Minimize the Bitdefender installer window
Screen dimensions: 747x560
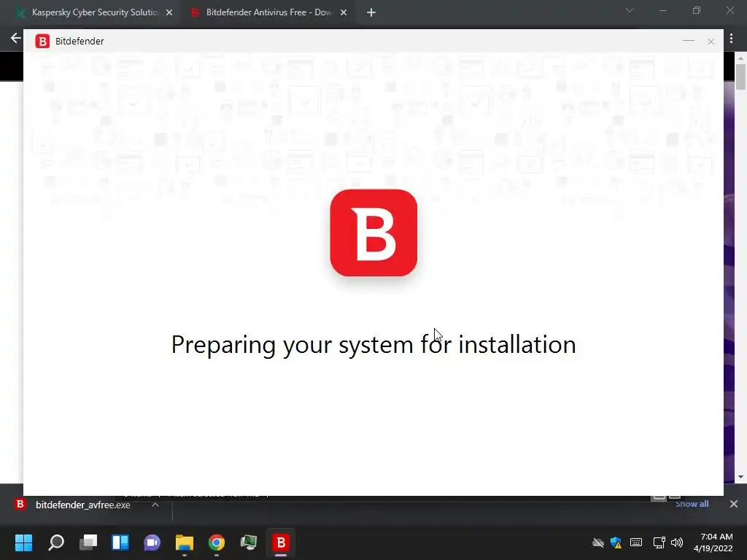tap(689, 42)
